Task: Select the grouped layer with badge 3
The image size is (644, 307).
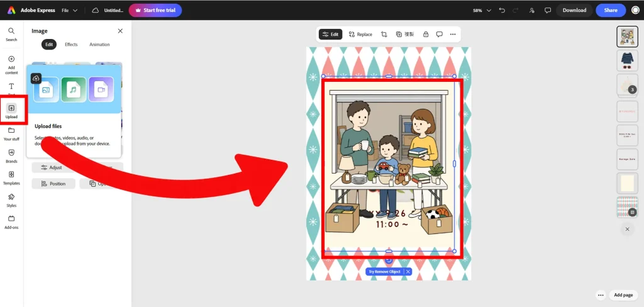Action: (627, 85)
